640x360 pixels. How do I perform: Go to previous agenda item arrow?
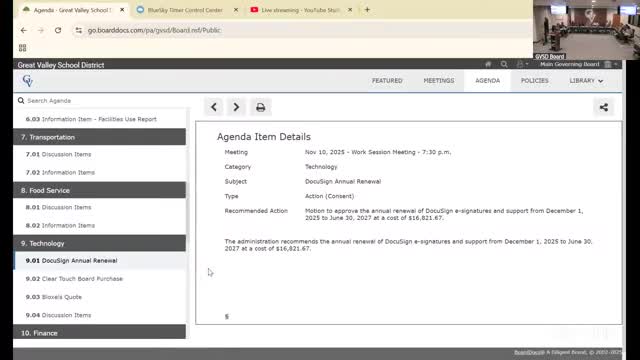click(x=214, y=107)
